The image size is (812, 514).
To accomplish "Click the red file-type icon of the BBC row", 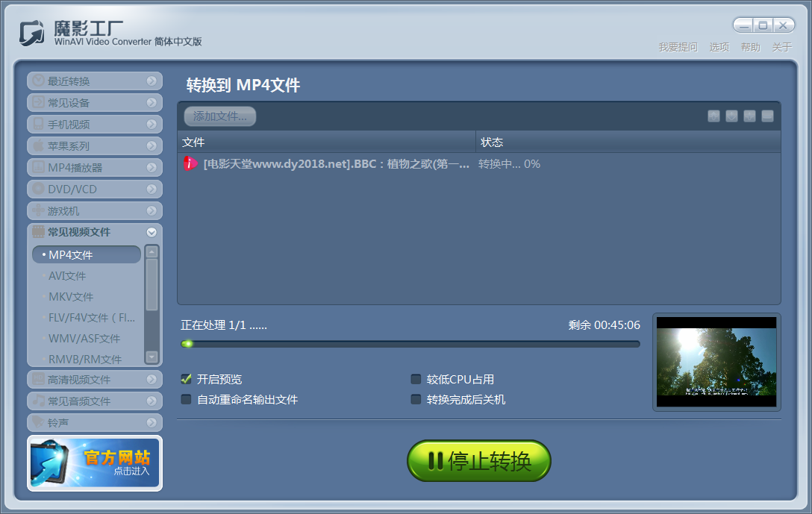I will (x=190, y=163).
